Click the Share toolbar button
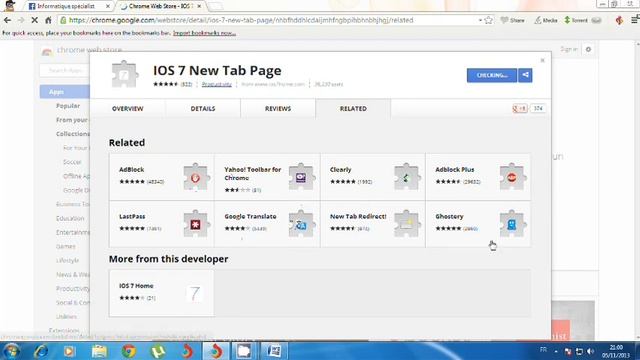 (x=513, y=20)
